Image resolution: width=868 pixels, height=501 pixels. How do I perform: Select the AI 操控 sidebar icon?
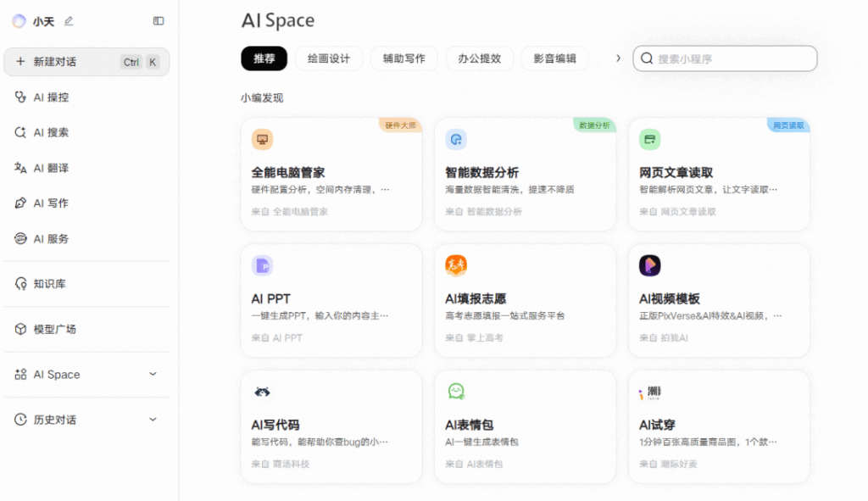click(19, 97)
